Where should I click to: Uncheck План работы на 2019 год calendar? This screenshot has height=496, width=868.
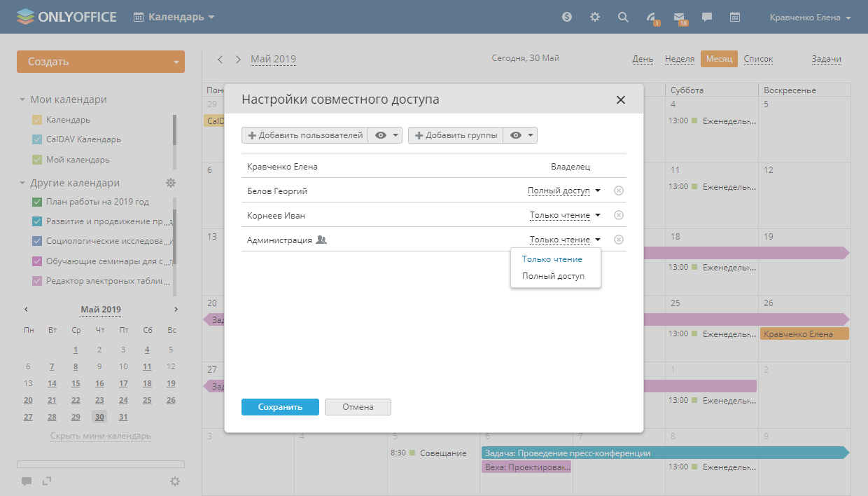(38, 202)
